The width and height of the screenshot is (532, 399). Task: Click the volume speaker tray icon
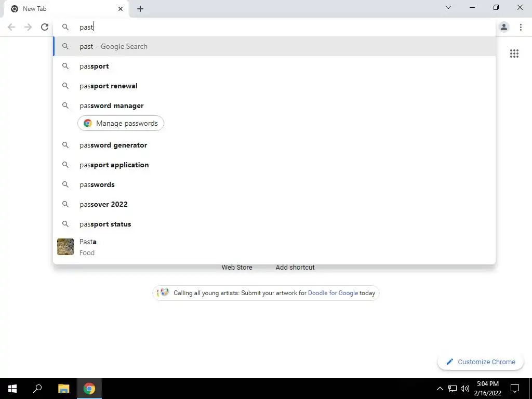[465, 389]
